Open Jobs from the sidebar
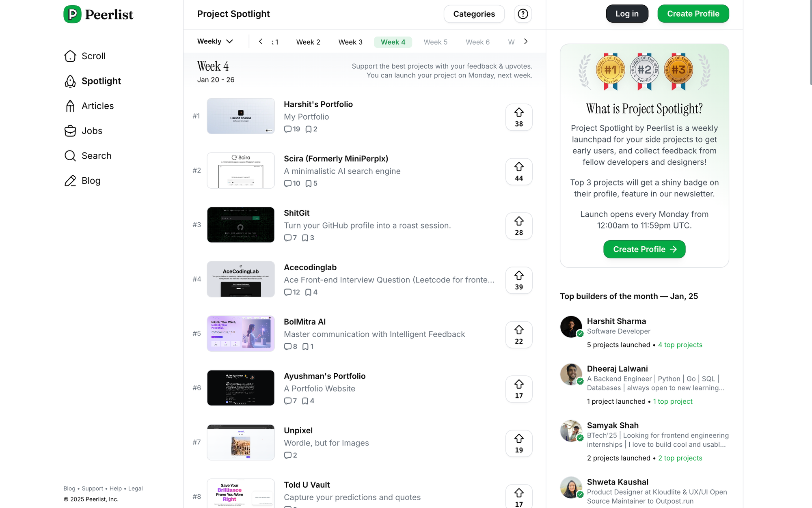Viewport: 812px width, 508px height. (84, 131)
